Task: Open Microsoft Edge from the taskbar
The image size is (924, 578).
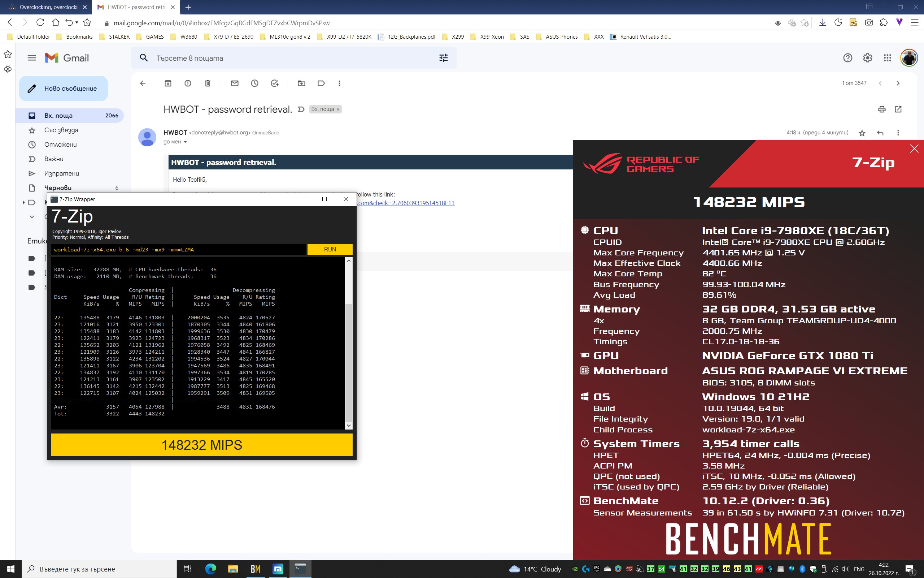Action: point(210,569)
